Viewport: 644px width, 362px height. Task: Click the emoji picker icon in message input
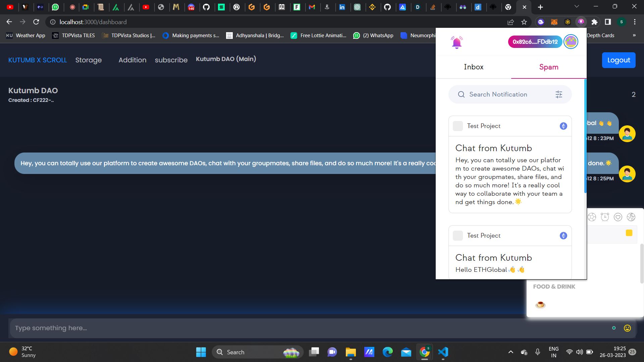pyautogui.click(x=628, y=327)
